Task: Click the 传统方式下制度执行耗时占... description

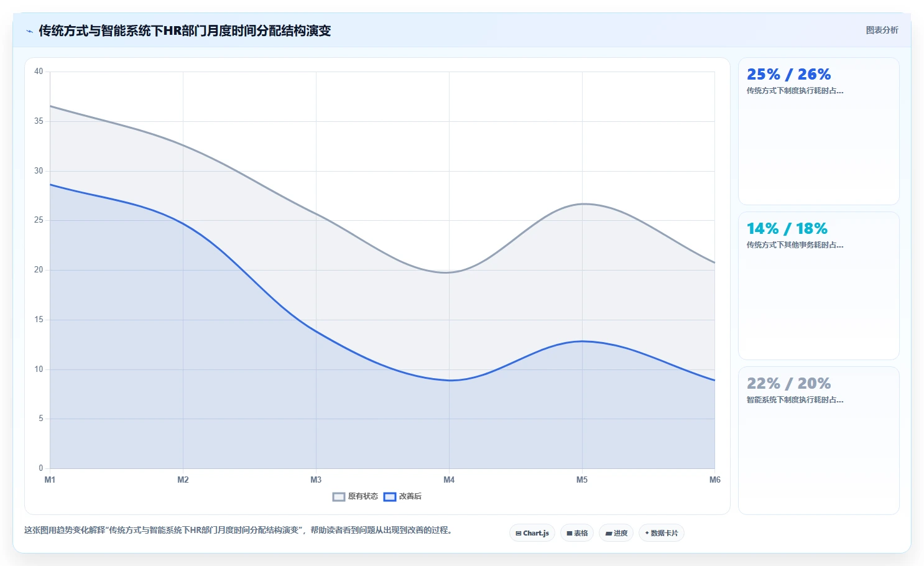Action: point(795,91)
